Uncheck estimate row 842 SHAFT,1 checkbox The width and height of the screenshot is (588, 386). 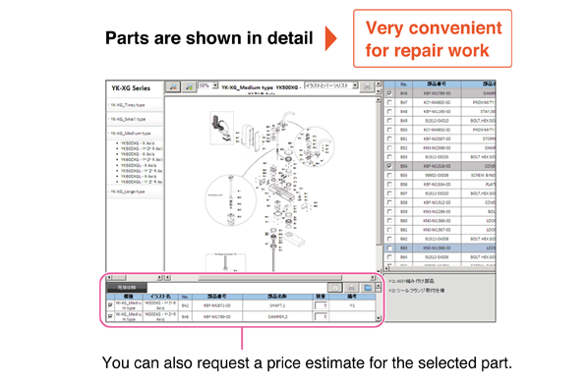coord(110,305)
